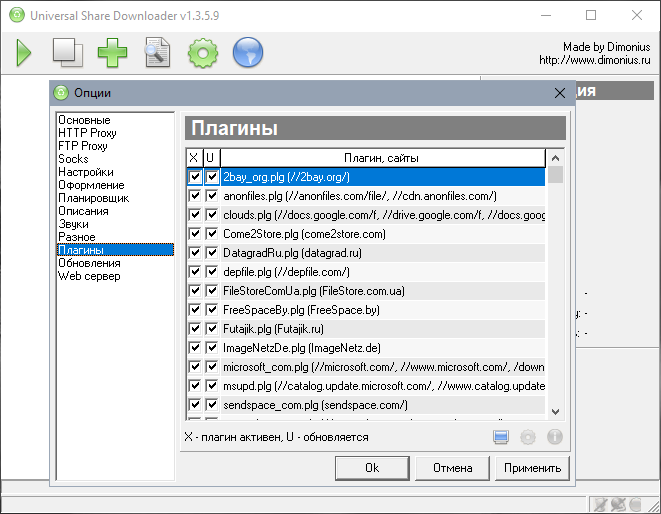Select Плагины in options list
This screenshot has width=661, height=514.
tap(115, 250)
